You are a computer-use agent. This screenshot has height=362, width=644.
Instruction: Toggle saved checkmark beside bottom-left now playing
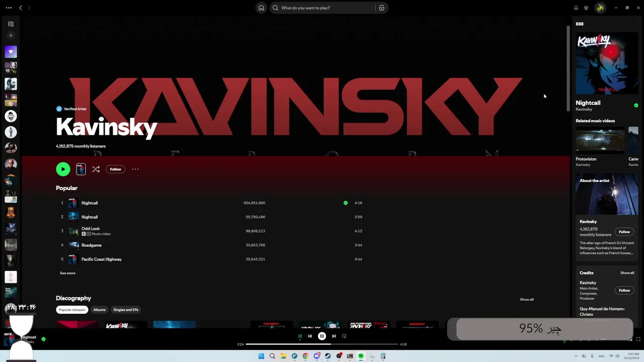43,339
